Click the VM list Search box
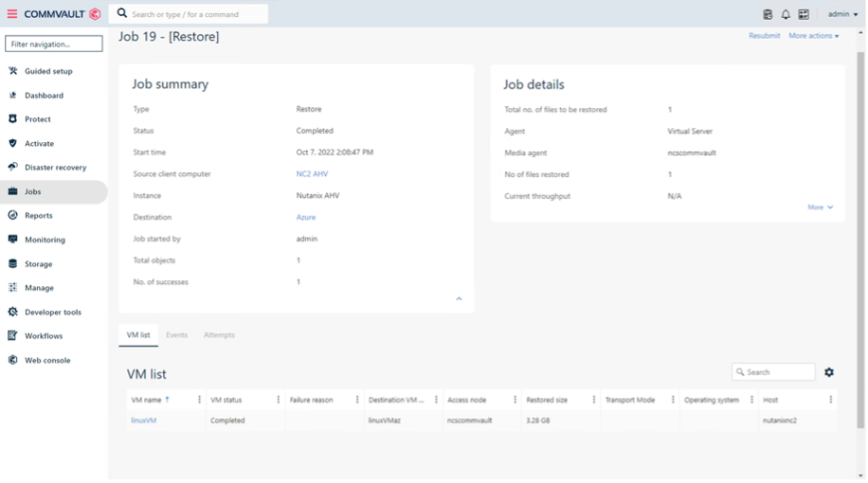 click(x=773, y=372)
